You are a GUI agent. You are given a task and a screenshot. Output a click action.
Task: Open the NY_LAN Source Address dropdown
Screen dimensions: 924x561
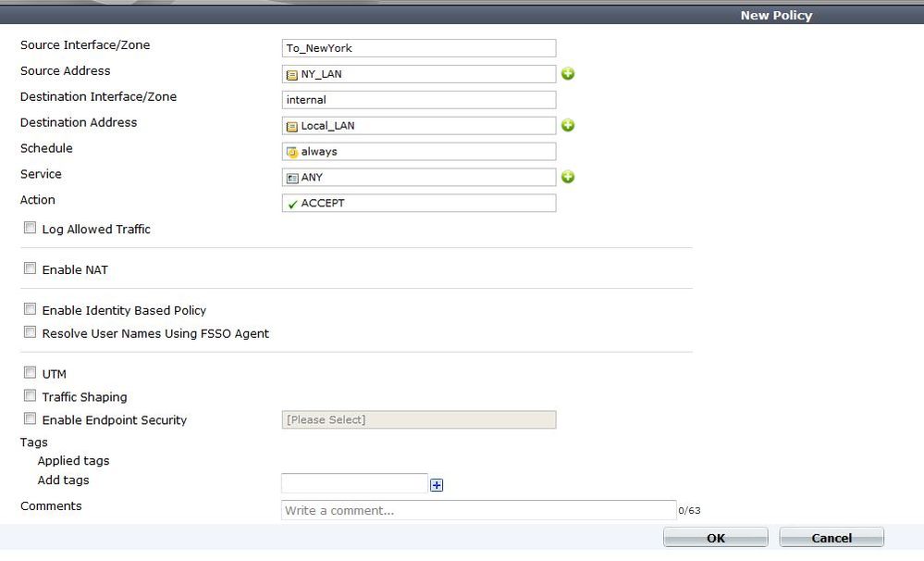[x=418, y=74]
